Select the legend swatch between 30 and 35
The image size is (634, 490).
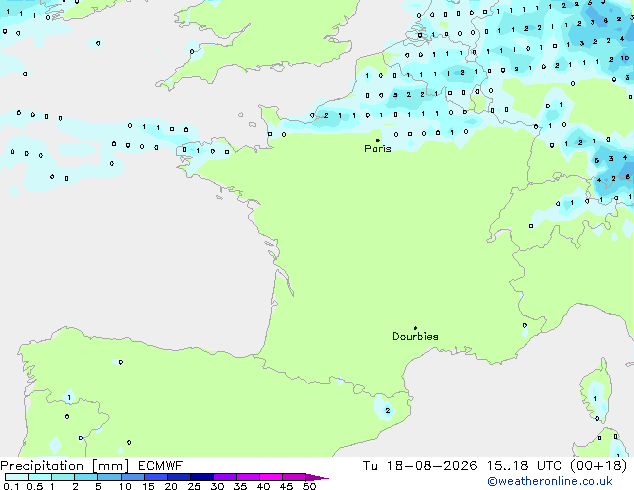(x=224, y=477)
